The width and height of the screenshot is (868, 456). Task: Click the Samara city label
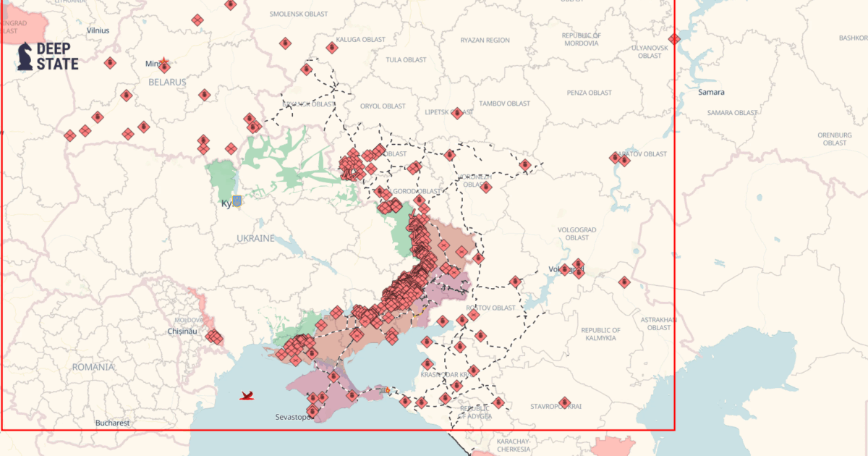point(711,92)
